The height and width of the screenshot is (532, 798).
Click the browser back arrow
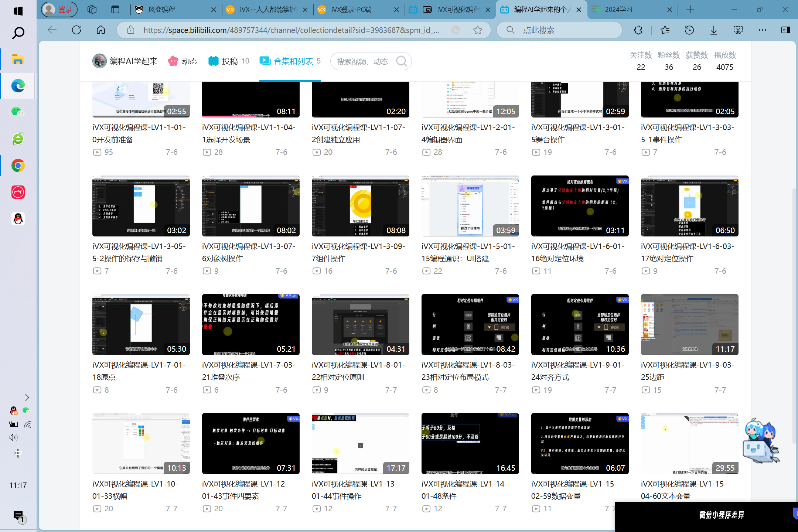pos(52,30)
